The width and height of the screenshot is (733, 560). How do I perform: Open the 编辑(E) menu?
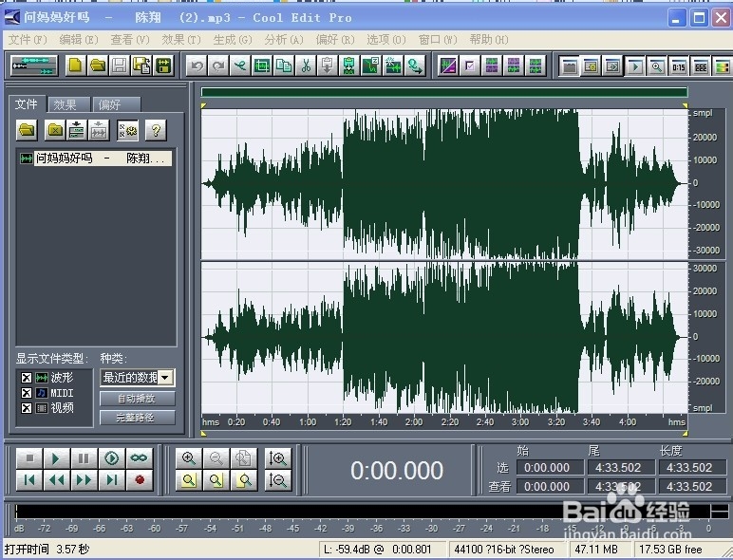pyautogui.click(x=79, y=40)
